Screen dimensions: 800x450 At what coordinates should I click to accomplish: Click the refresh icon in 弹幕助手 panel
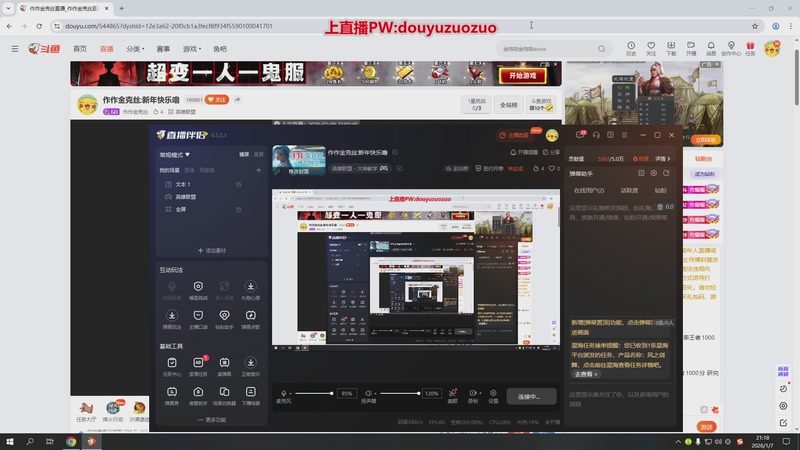[x=666, y=173]
